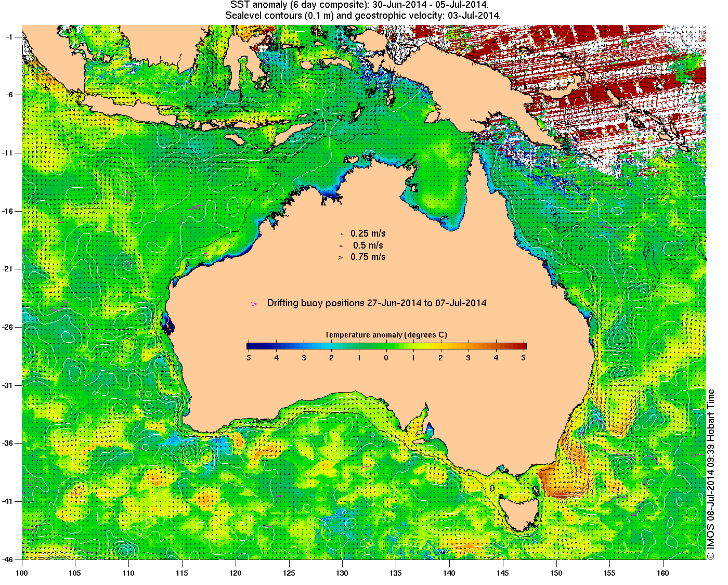
Task: Click the magenta drifting buoy arrow symbol in legend
Action: 254,304
